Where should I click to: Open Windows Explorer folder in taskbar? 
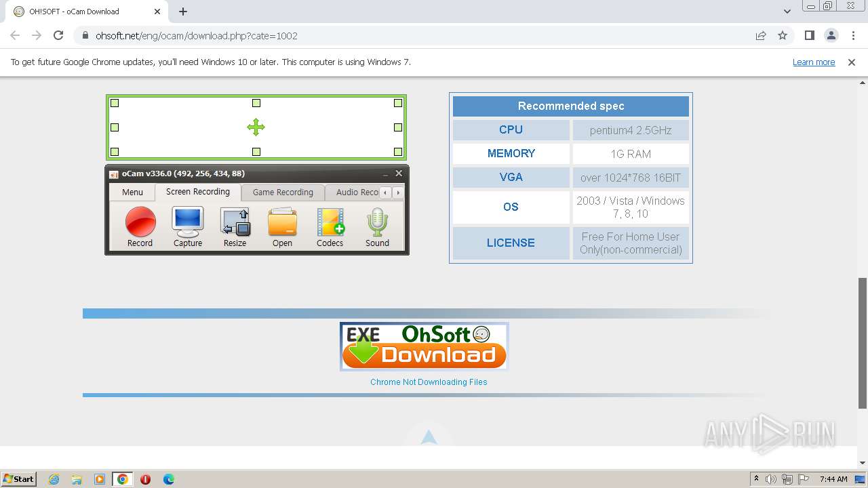click(77, 479)
